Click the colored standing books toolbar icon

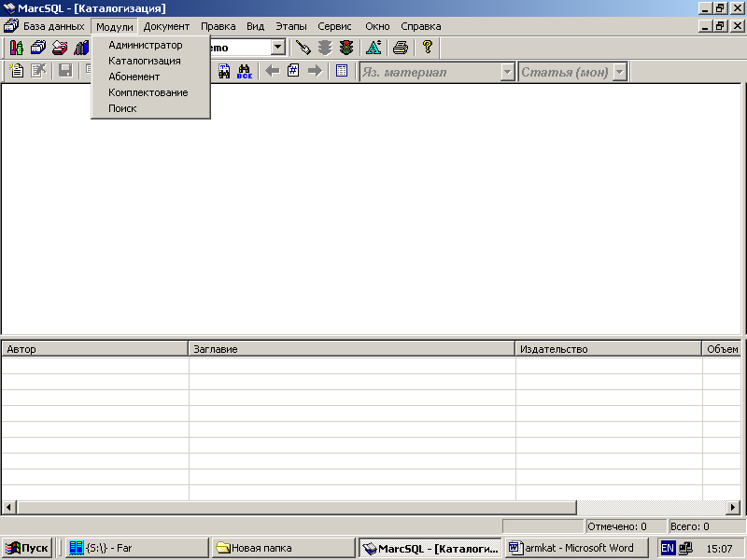pyautogui.click(x=81, y=48)
